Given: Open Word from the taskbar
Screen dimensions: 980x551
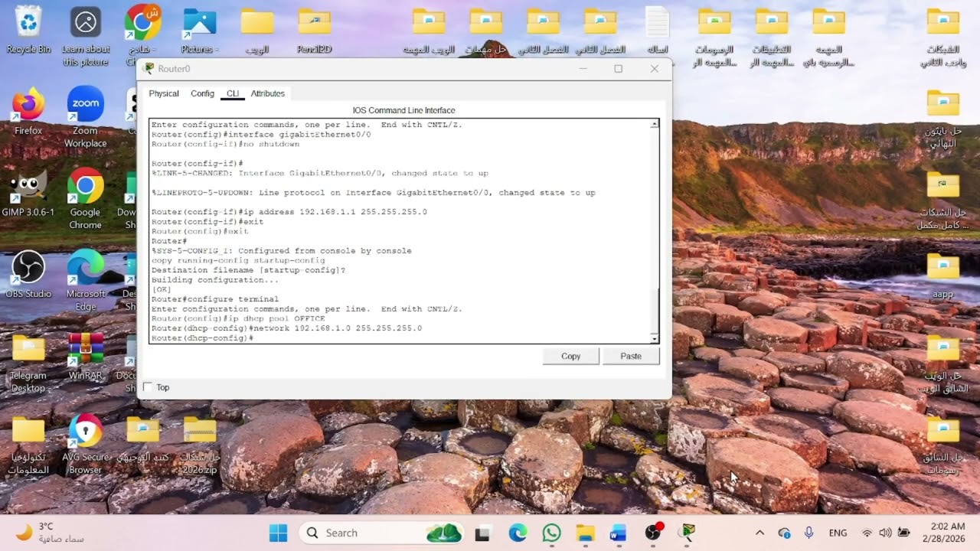Looking at the screenshot, I should (619, 533).
